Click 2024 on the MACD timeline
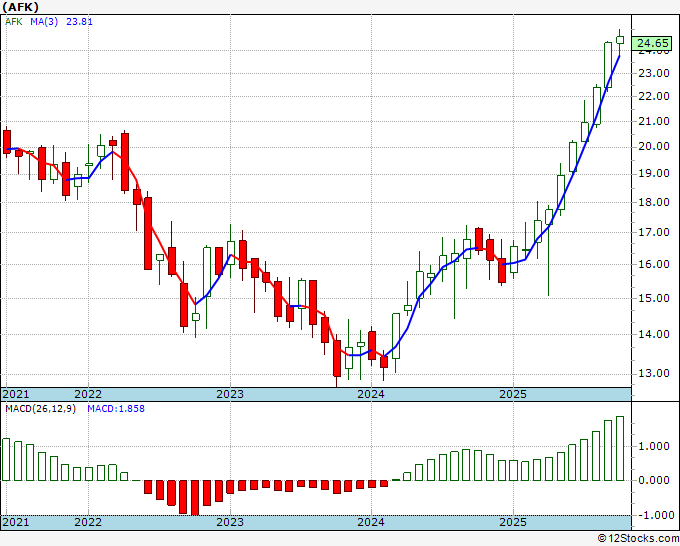 click(x=371, y=522)
